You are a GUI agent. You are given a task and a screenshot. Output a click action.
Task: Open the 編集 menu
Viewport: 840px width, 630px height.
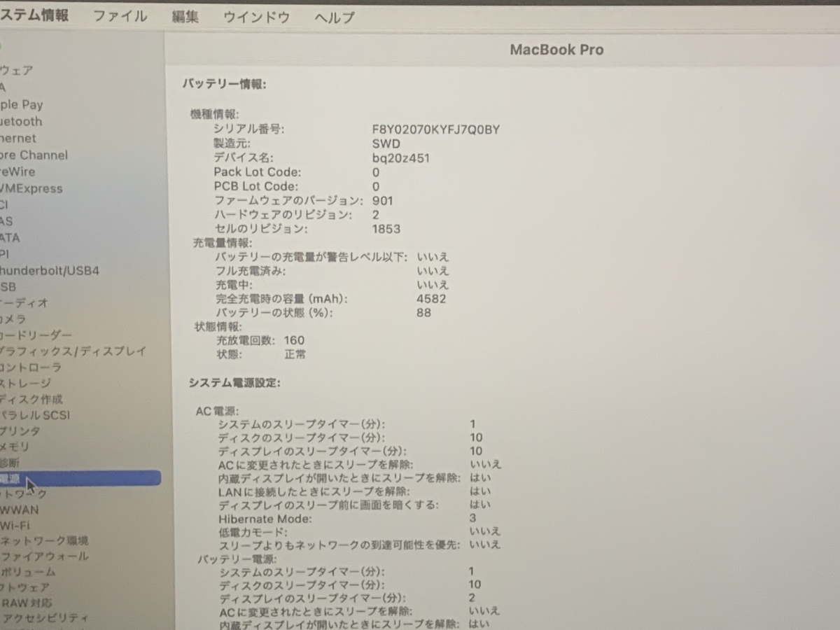[185, 15]
